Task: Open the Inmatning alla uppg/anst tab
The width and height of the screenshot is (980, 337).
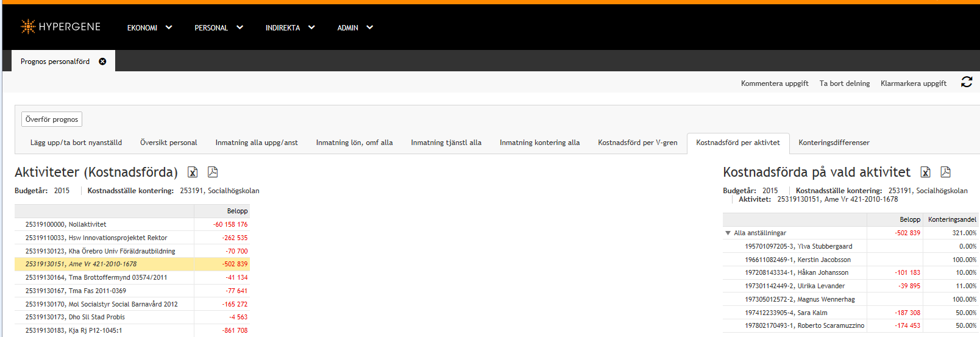Action: click(257, 143)
